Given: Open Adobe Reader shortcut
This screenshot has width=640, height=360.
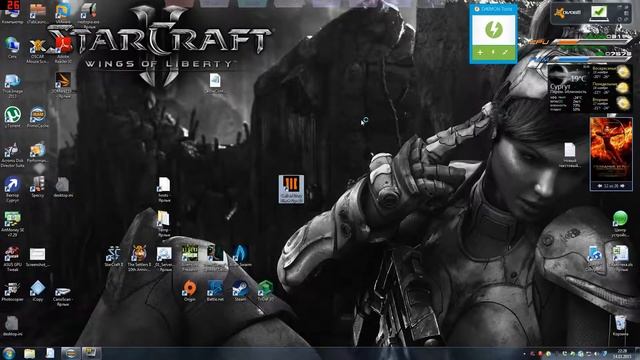Looking at the screenshot, I should [63, 51].
